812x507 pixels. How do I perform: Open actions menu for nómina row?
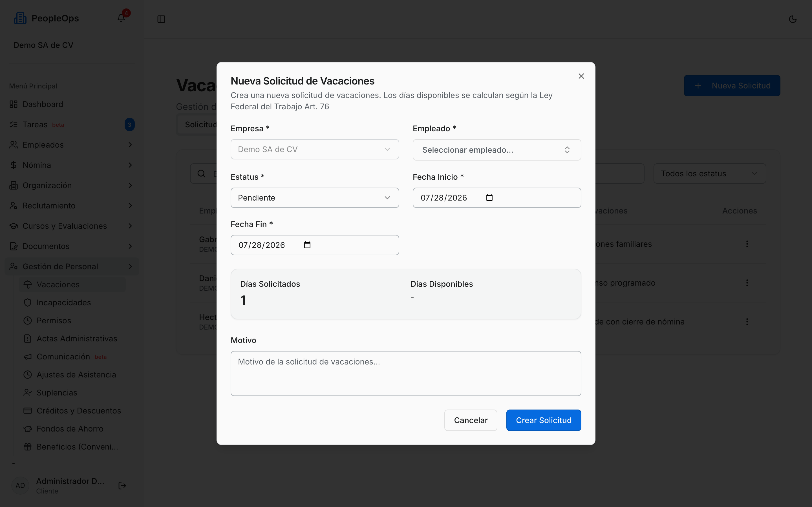click(747, 322)
